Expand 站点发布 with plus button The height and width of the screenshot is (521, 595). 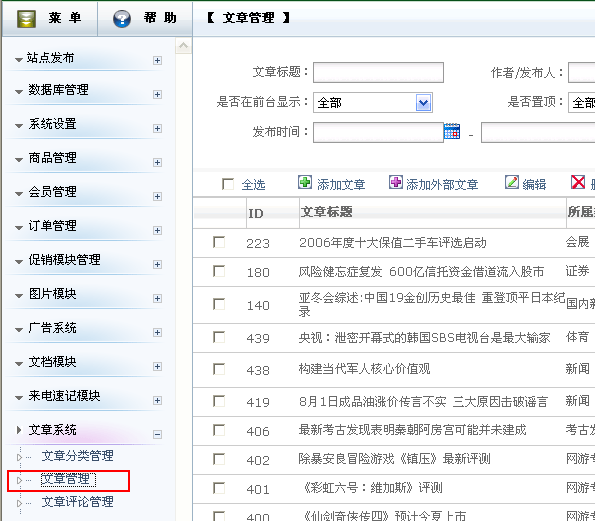tap(157, 61)
